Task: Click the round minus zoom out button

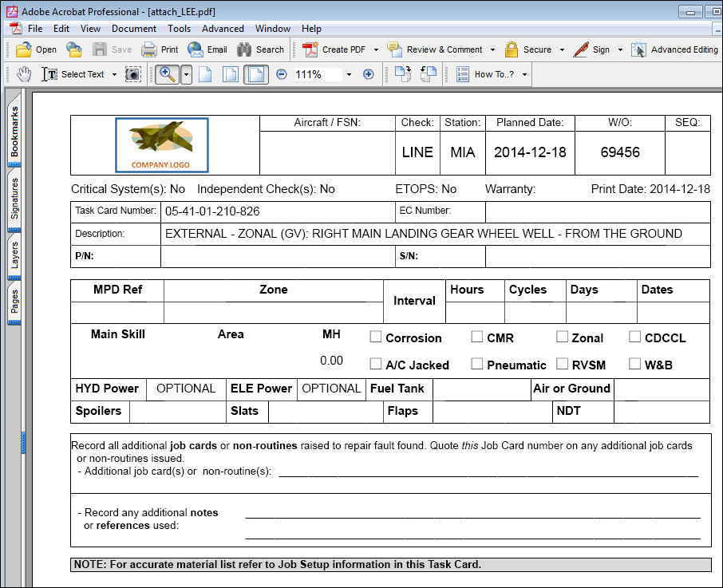Action: pos(281,74)
